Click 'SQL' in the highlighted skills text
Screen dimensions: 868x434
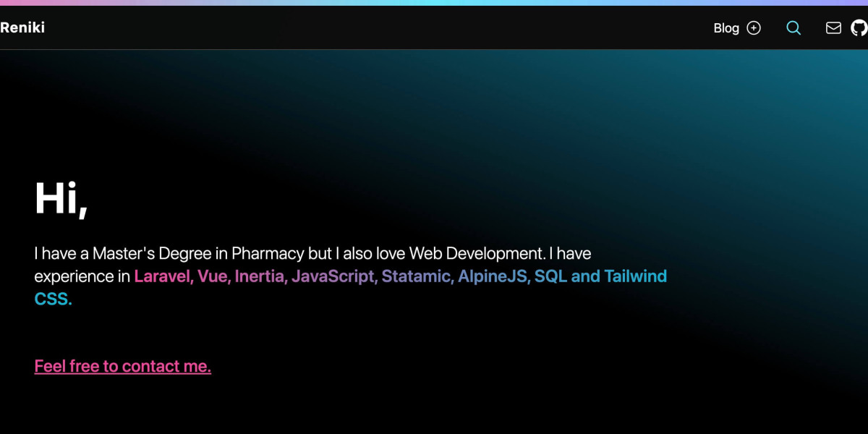550,276
